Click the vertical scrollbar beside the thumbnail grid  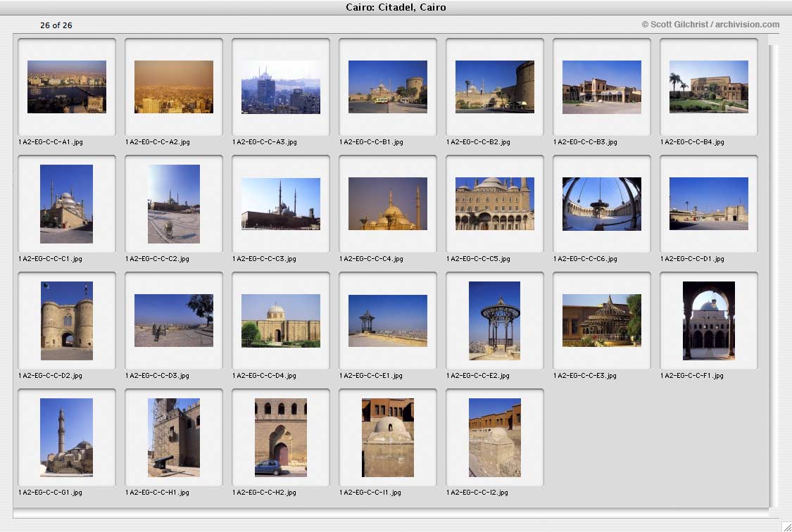[x=773, y=276]
